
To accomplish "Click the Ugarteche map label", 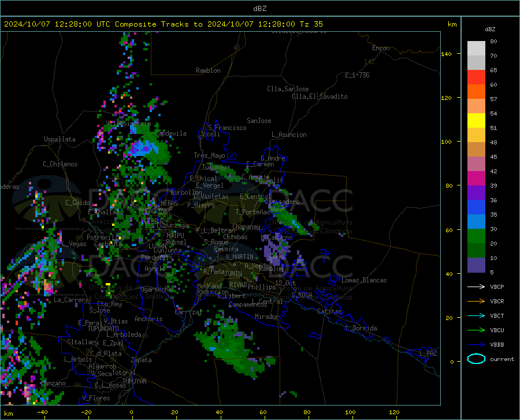I will point(156,289).
